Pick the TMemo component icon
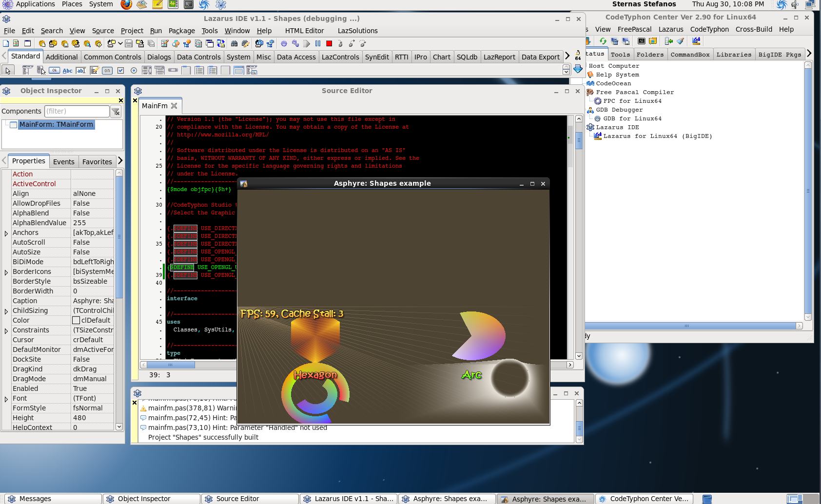 [x=94, y=70]
